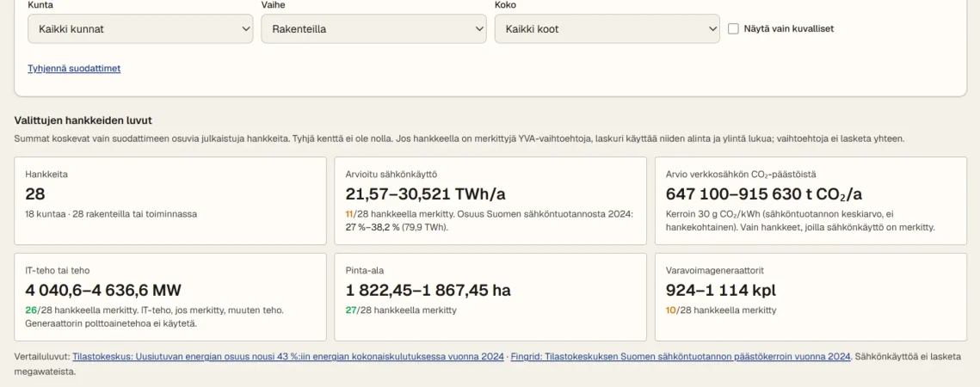Select the CO₂-päästöistä estimate card
The height and width of the screenshot is (387, 980).
(811, 200)
